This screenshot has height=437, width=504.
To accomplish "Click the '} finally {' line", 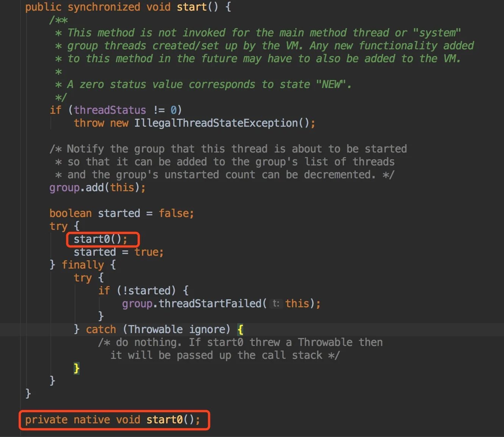I will 83,265.
